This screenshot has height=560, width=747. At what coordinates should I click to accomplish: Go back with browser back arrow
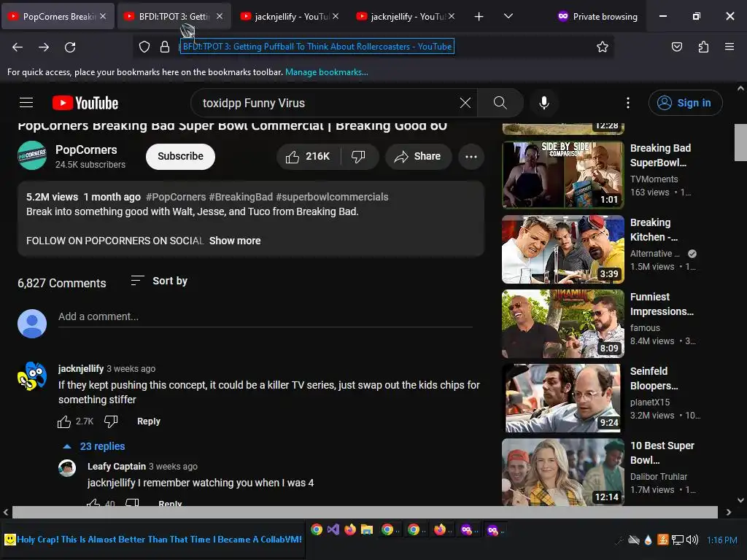18,47
